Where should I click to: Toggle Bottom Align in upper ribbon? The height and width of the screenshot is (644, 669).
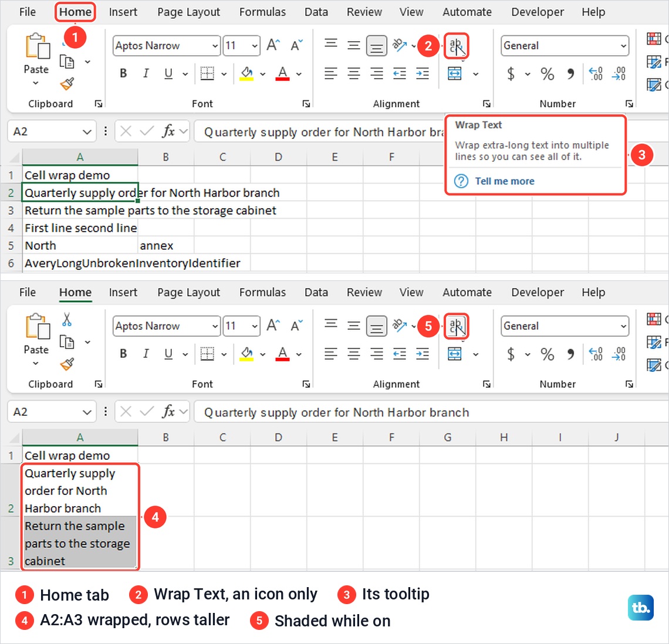pos(376,46)
